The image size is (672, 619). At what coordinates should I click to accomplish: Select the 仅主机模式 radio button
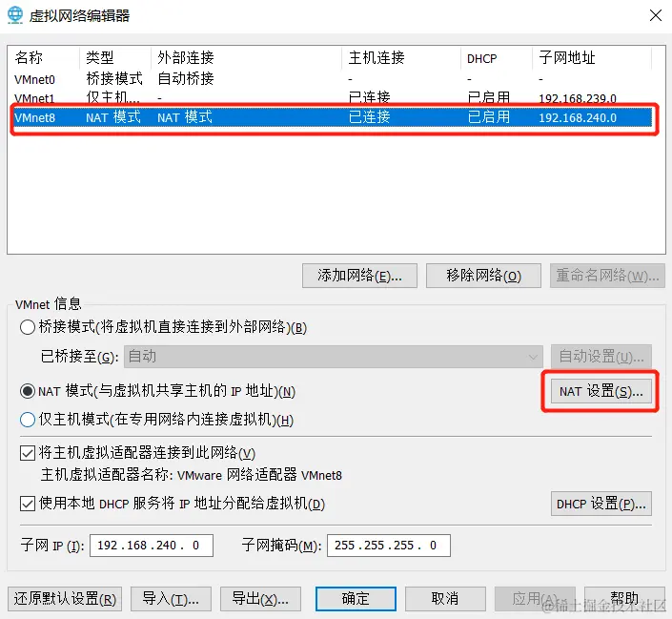pos(28,420)
